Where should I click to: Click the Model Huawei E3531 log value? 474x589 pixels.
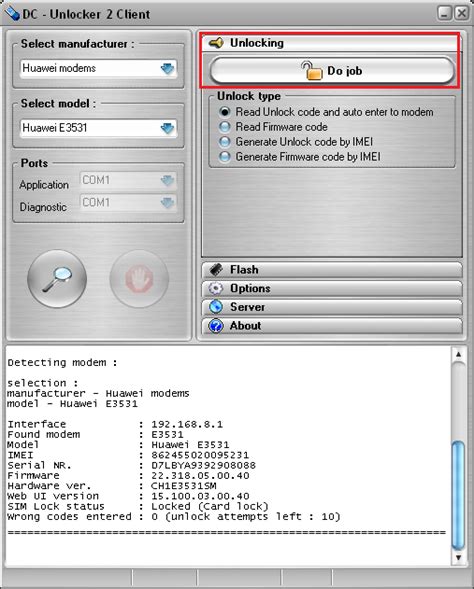point(190,445)
